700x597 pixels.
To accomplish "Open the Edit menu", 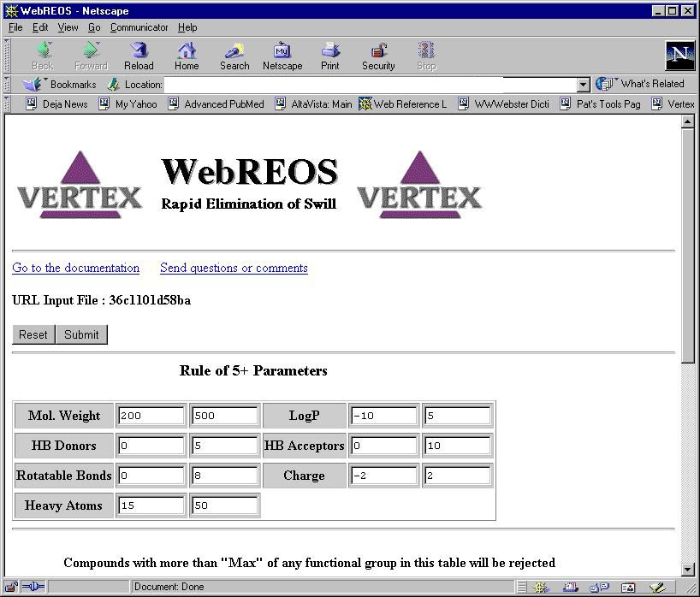I will [x=40, y=27].
